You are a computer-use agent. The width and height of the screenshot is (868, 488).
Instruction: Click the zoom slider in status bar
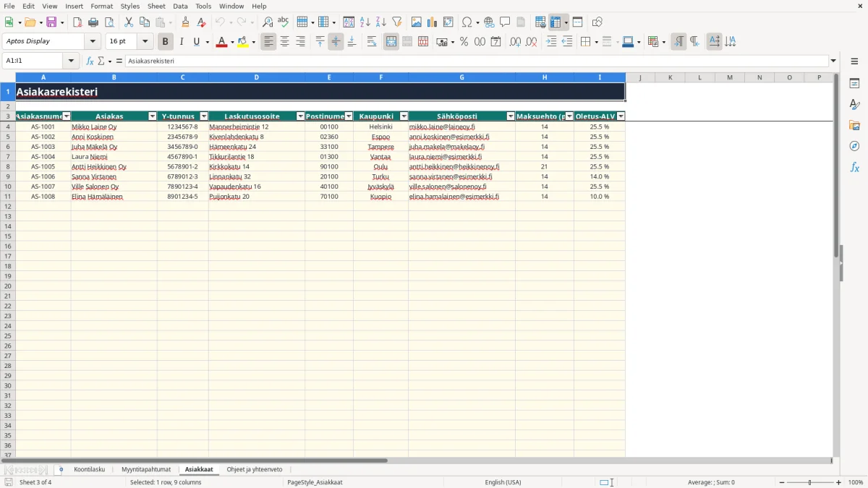(x=810, y=482)
